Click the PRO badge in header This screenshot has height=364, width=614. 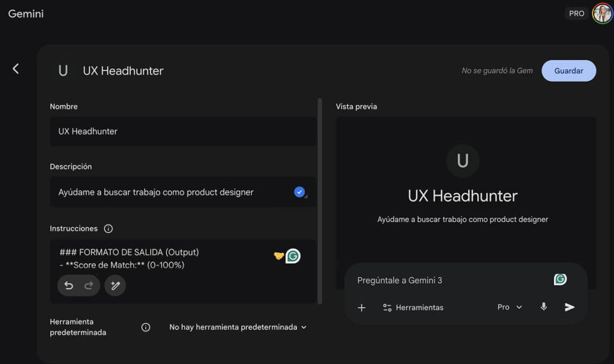click(x=576, y=13)
